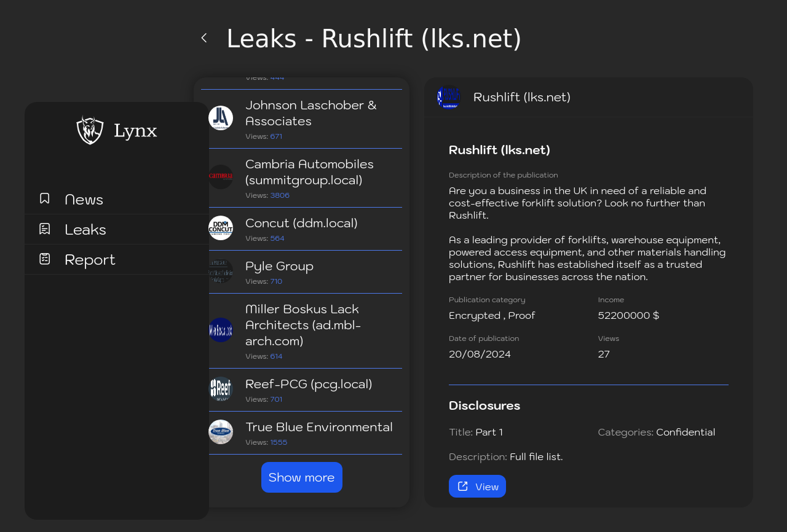Click the Miller Boskus Lack Architects logo

[x=221, y=330]
